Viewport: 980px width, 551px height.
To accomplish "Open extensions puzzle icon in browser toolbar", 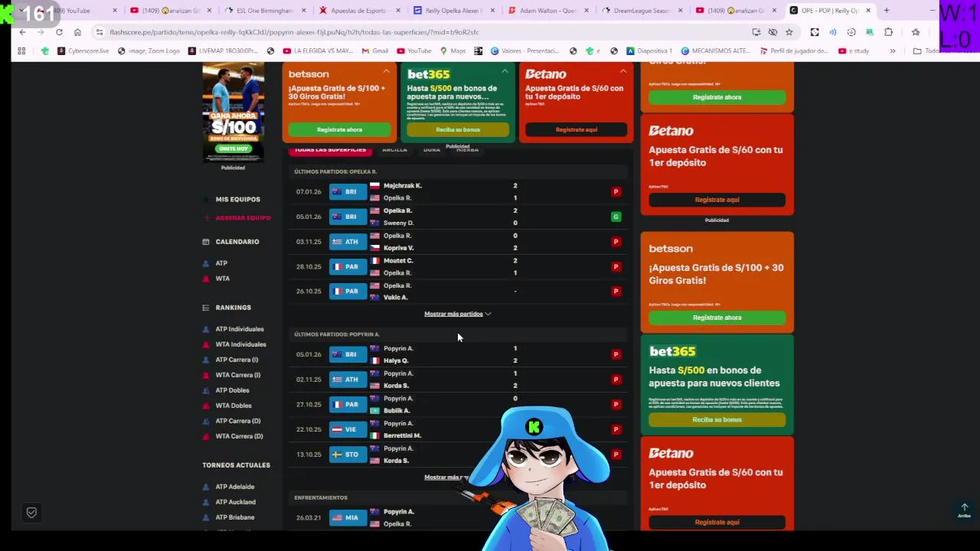I will 888,32.
